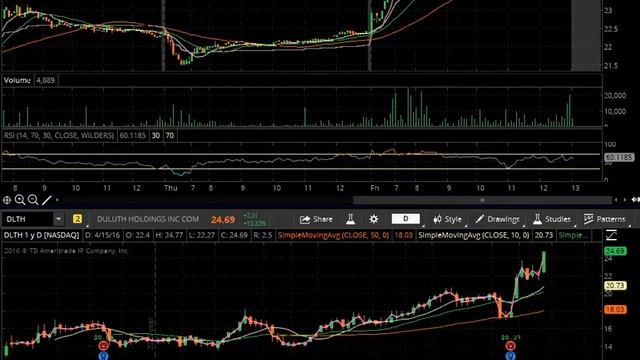
Task: Open the D timeframe selector
Action: coord(406,219)
